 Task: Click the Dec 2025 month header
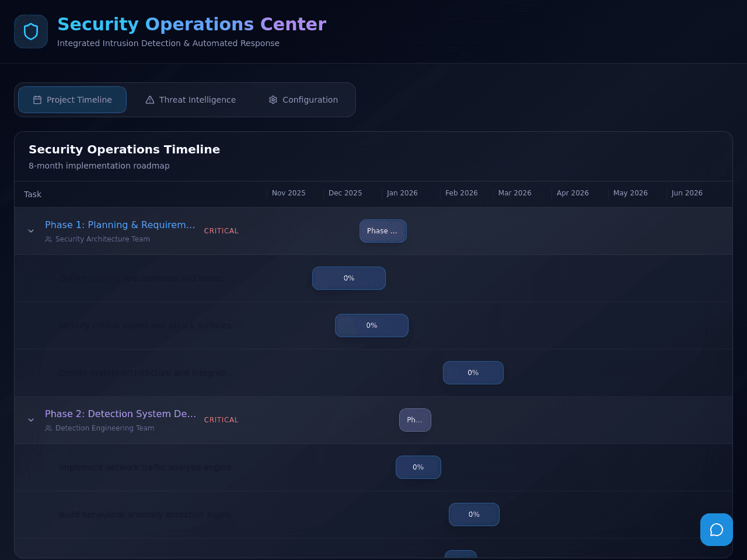click(345, 193)
